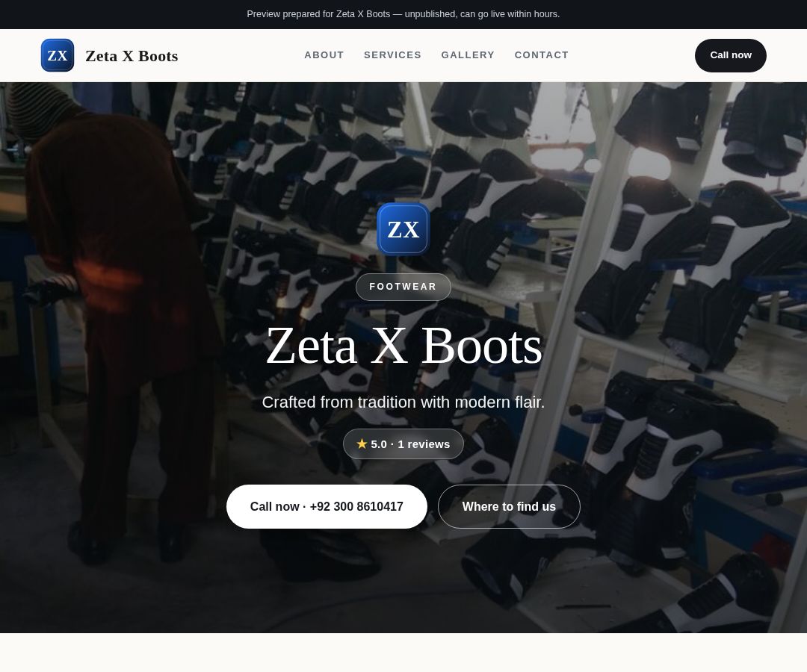Viewport: 807px width, 672px height.
Task: Call now using +92 300 8610417 button
Action: (327, 506)
